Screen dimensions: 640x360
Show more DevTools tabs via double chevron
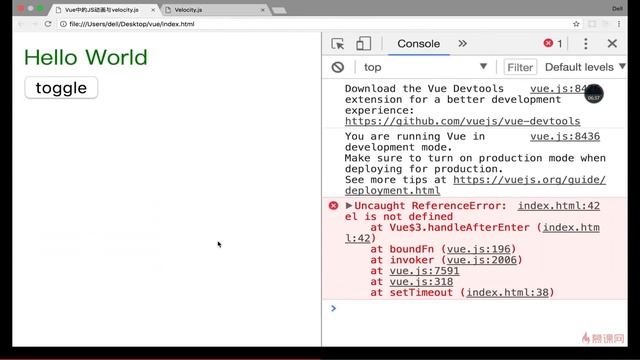[462, 44]
